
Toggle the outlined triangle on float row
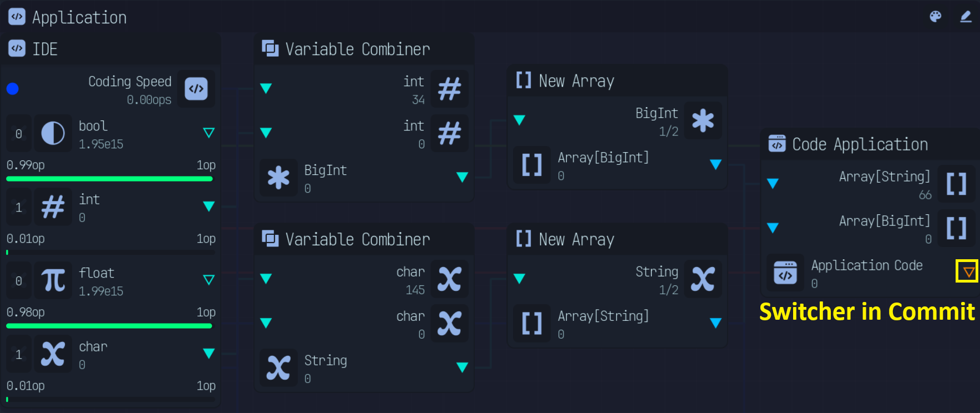pos(209,280)
